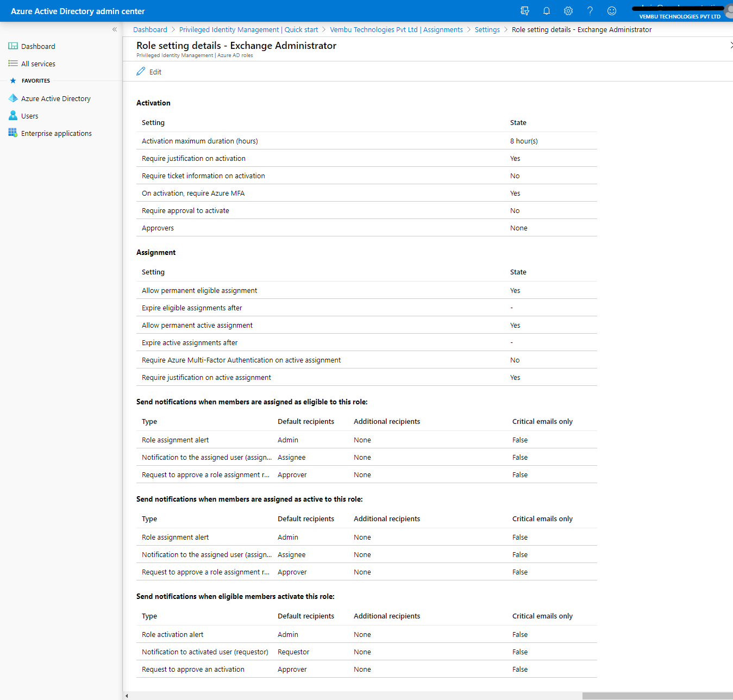Open the Privileged Identity Management Quick start breadcrumb
The width and height of the screenshot is (733, 700).
[x=248, y=30]
